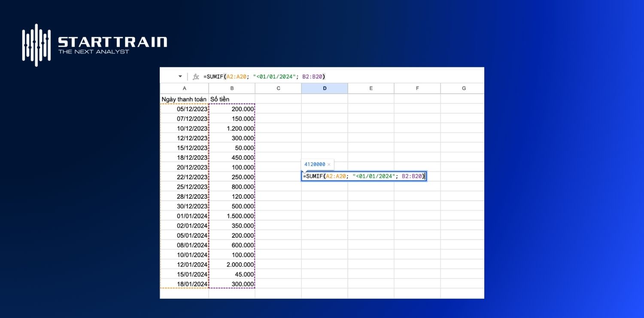Select the cell showing 2.000.000
644x318 pixels.
[232, 264]
